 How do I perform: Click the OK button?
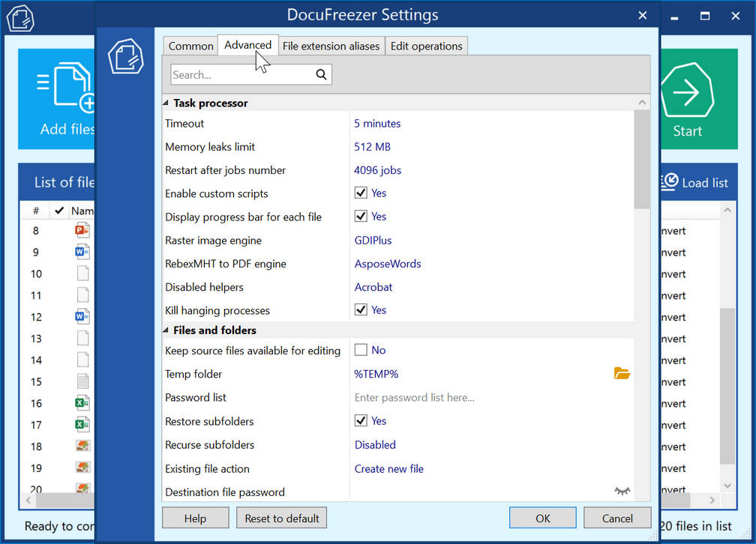542,518
